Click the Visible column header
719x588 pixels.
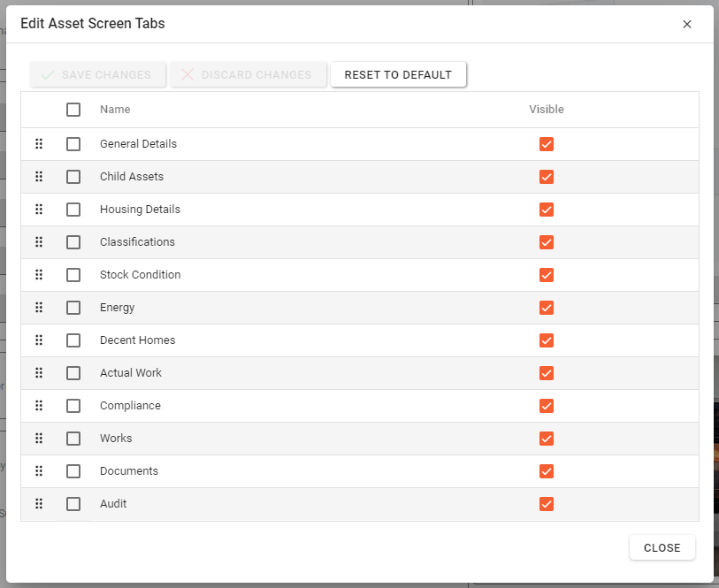click(x=547, y=110)
